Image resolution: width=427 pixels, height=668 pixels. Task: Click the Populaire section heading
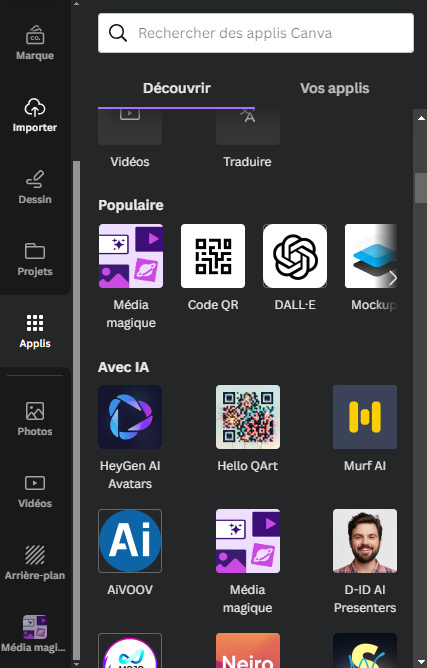tap(131, 205)
